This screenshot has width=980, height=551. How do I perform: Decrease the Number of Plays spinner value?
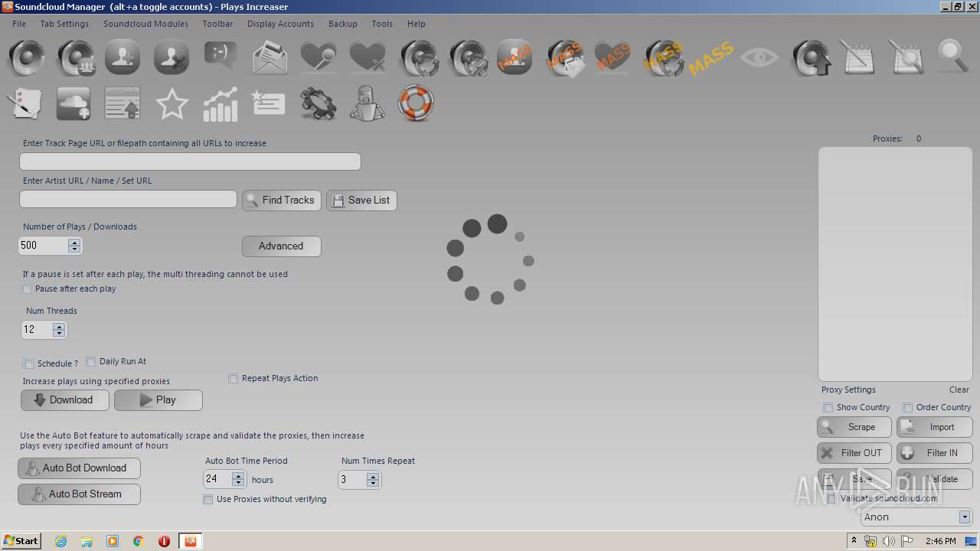point(74,249)
